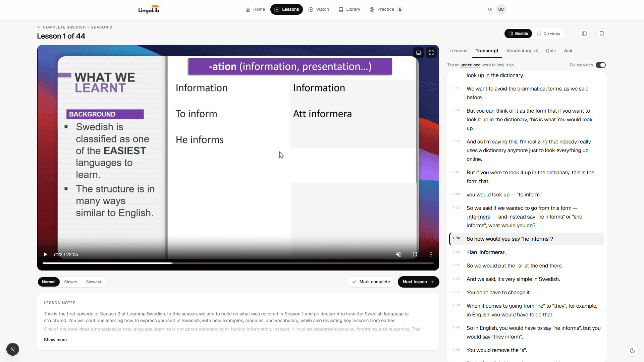Enter fullscreen from the player control bar
Viewport: 644px width, 362px height.
415,254
